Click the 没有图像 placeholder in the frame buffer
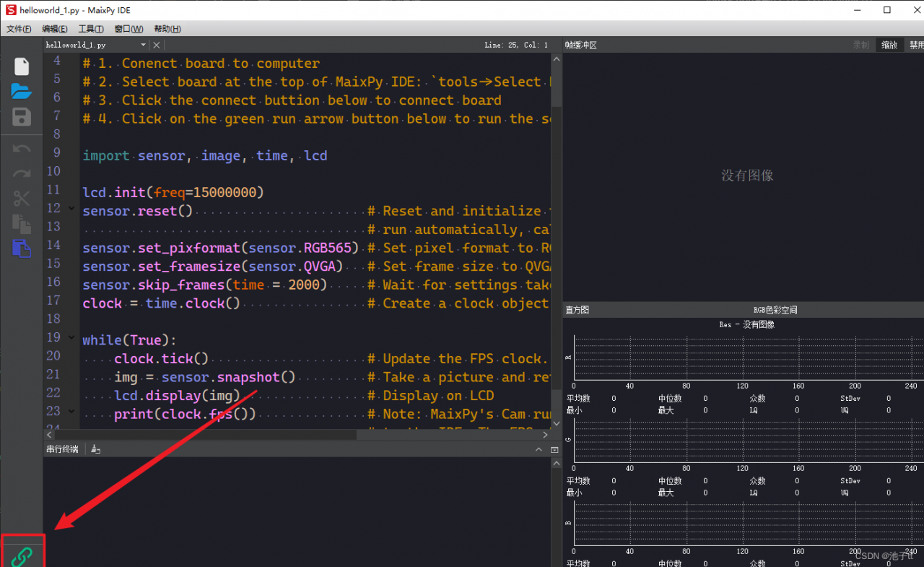This screenshot has width=924, height=567. pos(747,176)
